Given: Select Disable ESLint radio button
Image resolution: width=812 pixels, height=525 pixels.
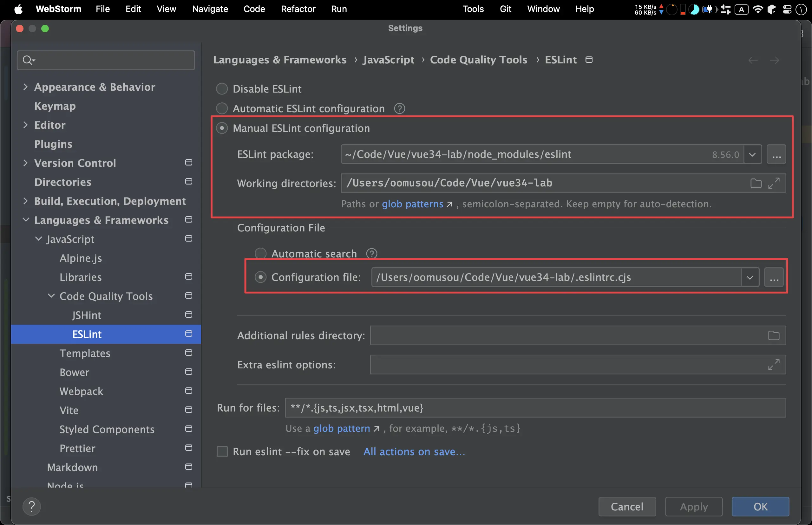Looking at the screenshot, I should click(x=222, y=89).
